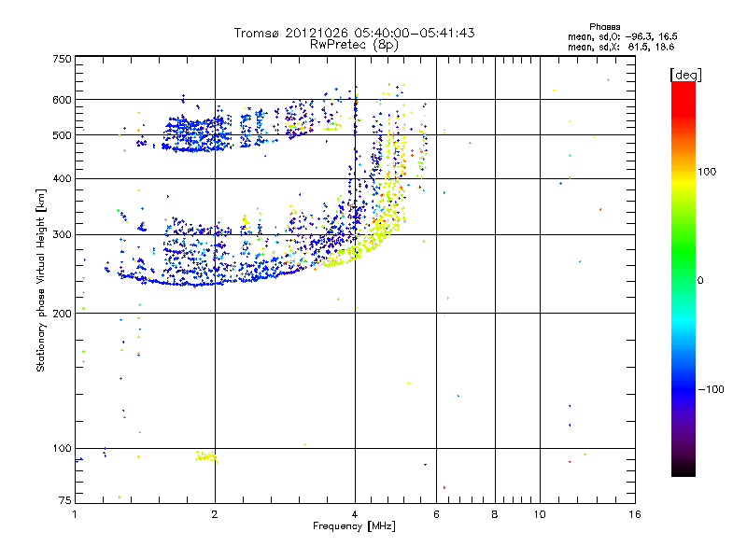Click the '[deg]' colorbar unit label
The height and width of the screenshot is (560, 747).
(x=685, y=75)
